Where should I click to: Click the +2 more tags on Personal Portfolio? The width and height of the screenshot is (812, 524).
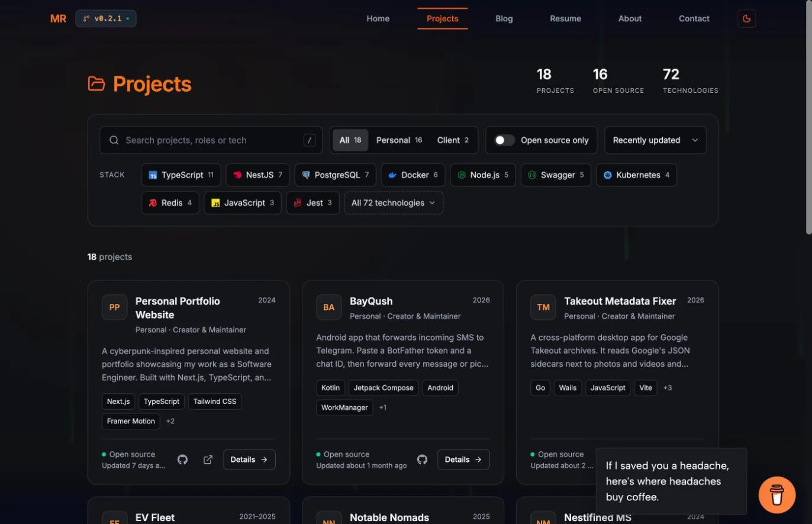170,421
